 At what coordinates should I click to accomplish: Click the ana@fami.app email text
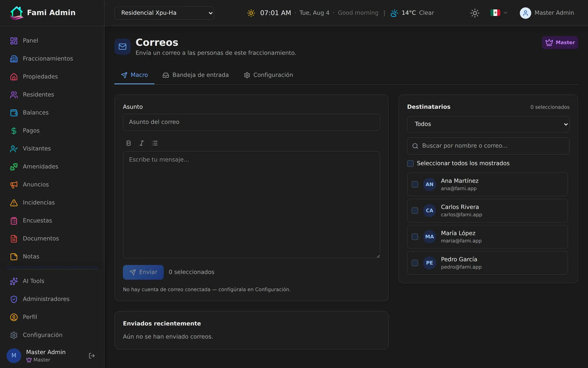tap(459, 188)
